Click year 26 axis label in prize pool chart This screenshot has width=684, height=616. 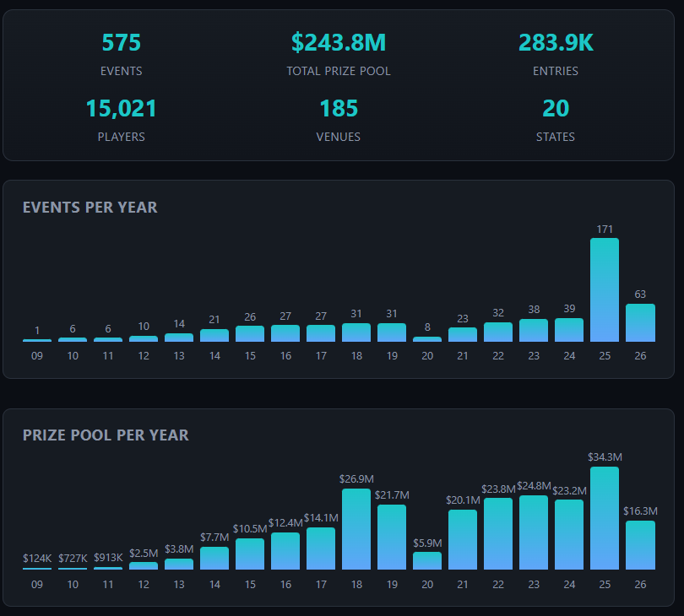[640, 585]
